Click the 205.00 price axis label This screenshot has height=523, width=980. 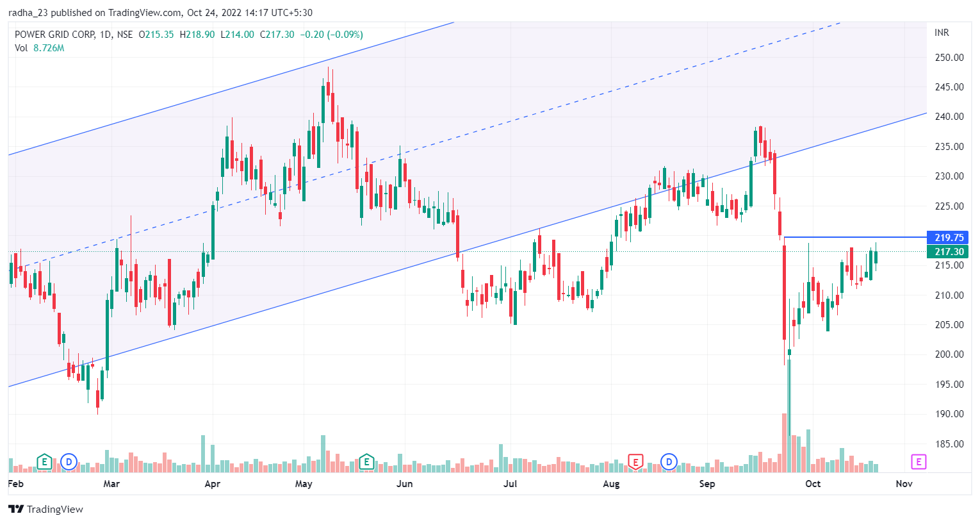tap(949, 325)
